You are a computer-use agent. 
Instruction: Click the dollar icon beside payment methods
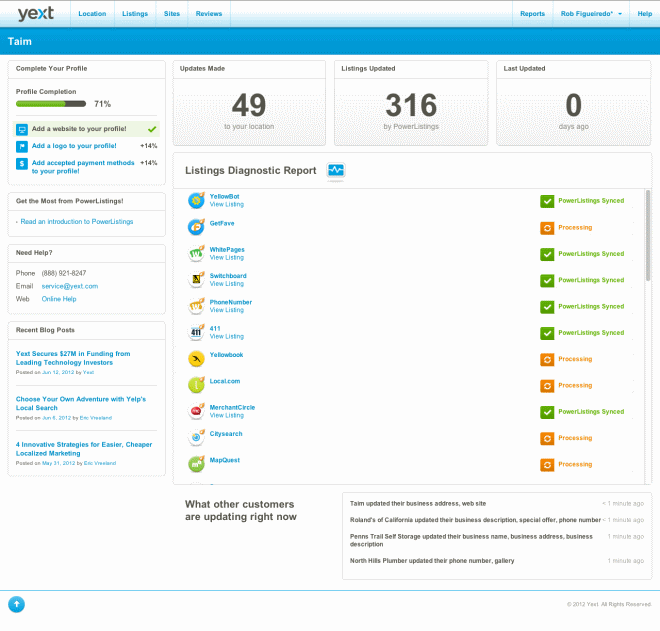(22, 163)
